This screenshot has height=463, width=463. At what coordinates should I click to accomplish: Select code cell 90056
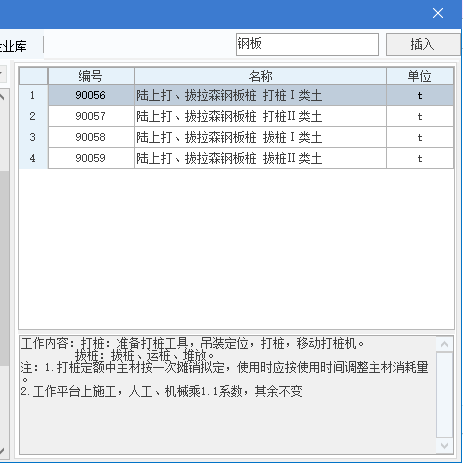coord(91,95)
